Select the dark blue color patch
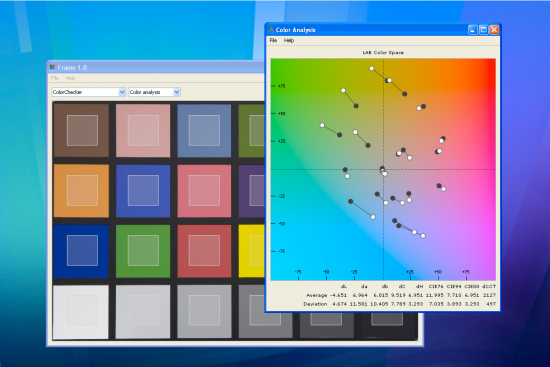The height and width of the screenshot is (367, 550). [81, 251]
